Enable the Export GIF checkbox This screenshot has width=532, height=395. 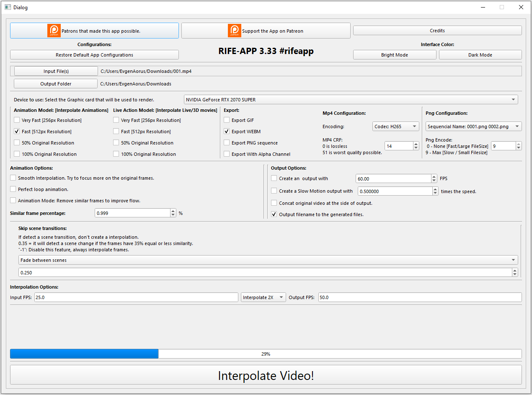[x=227, y=120]
